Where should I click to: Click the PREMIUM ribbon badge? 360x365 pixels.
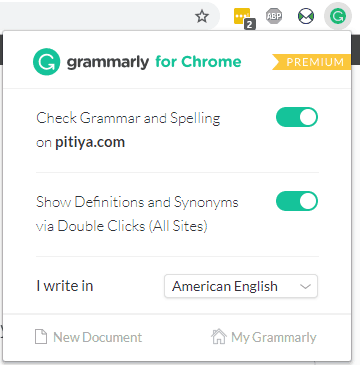(x=311, y=62)
